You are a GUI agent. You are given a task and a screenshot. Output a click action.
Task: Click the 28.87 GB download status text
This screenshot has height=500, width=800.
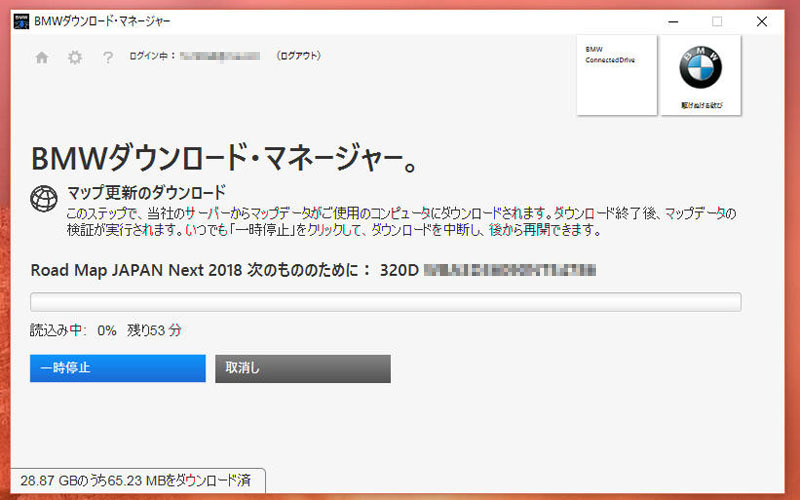136,481
